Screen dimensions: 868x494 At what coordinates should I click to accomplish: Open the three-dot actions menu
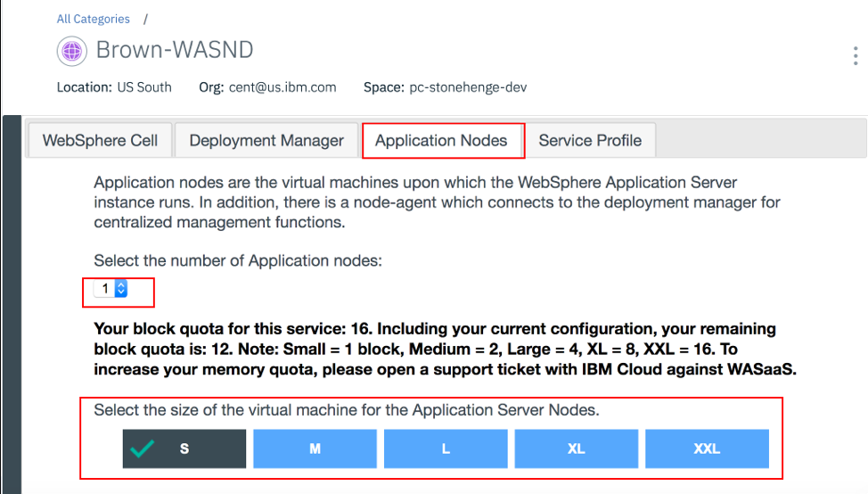click(856, 56)
